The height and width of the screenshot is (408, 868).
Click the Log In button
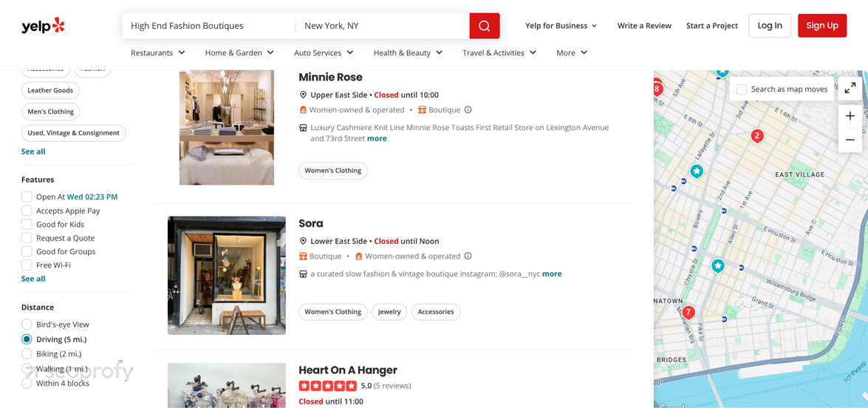(770, 25)
